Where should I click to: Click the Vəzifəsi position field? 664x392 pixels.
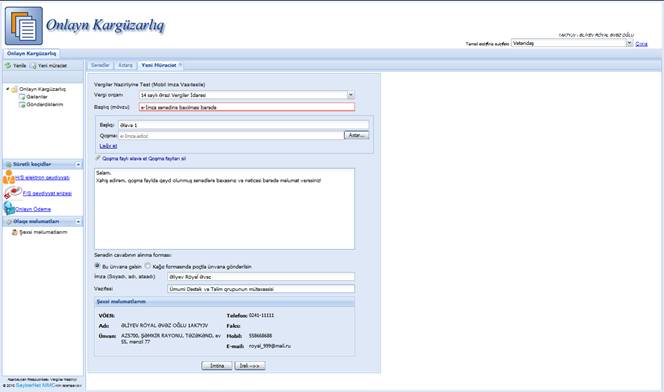(x=261, y=289)
